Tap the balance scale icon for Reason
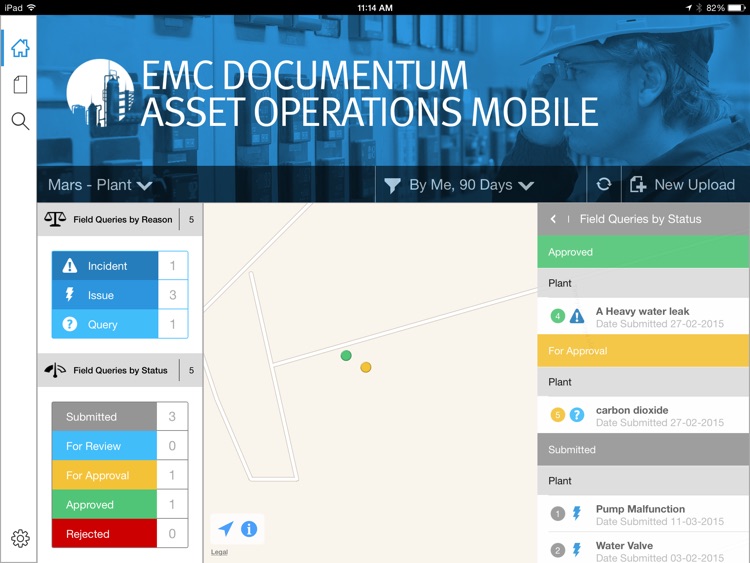The width and height of the screenshot is (750, 563). pos(55,219)
